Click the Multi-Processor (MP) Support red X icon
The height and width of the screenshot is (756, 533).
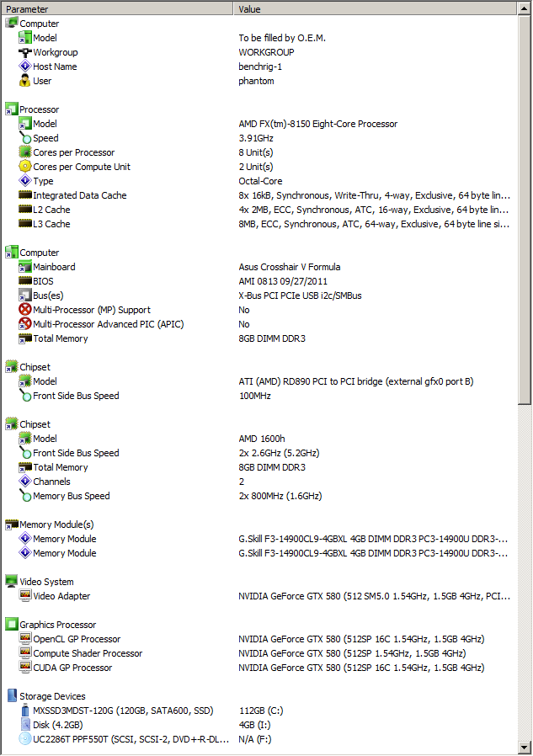coord(25,310)
